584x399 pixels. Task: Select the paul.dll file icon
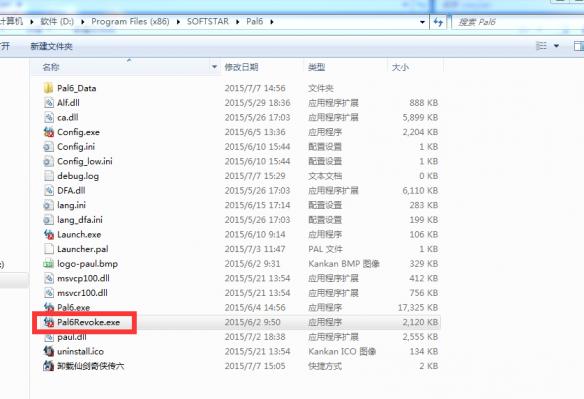click(48, 337)
